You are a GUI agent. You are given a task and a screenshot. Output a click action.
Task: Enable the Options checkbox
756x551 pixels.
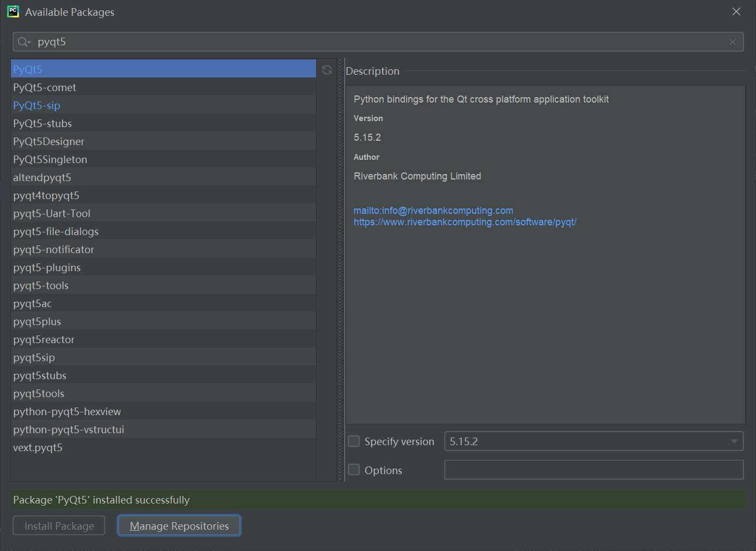click(x=354, y=469)
